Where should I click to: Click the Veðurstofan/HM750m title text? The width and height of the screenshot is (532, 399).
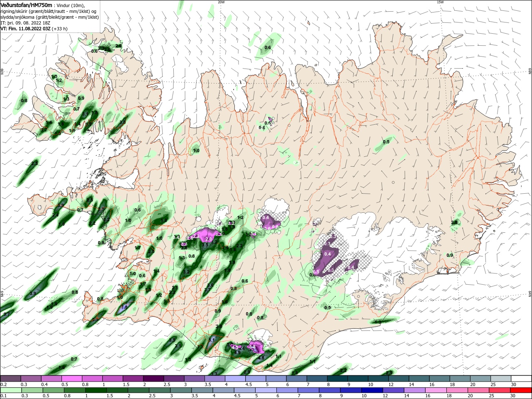26,5
